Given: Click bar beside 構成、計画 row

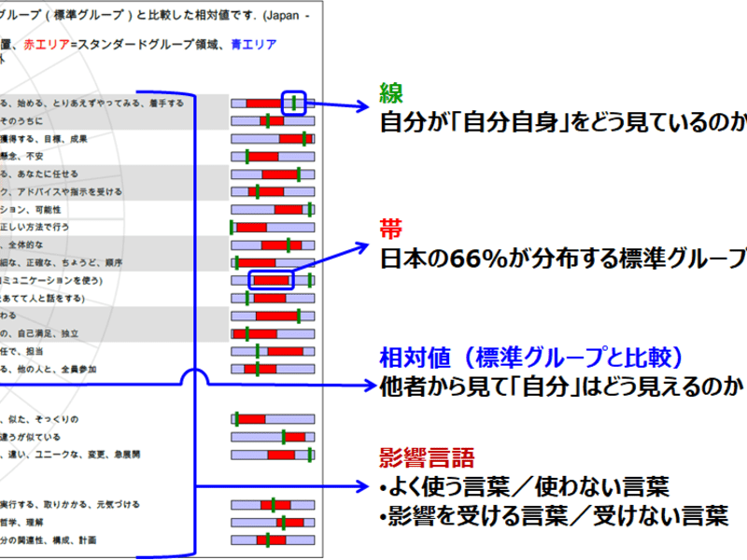Looking at the screenshot, I should [273, 540].
